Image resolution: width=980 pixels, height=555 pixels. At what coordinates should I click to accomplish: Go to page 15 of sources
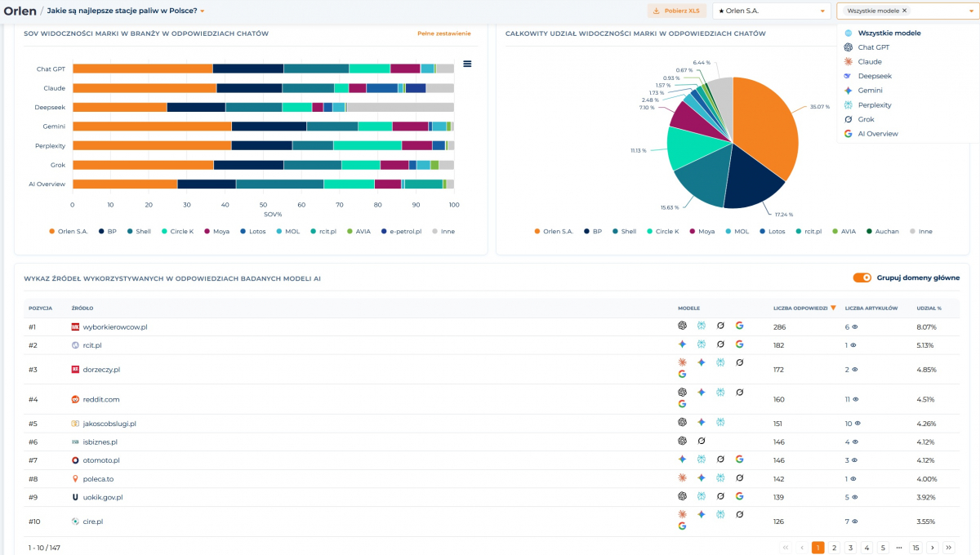tap(915, 548)
